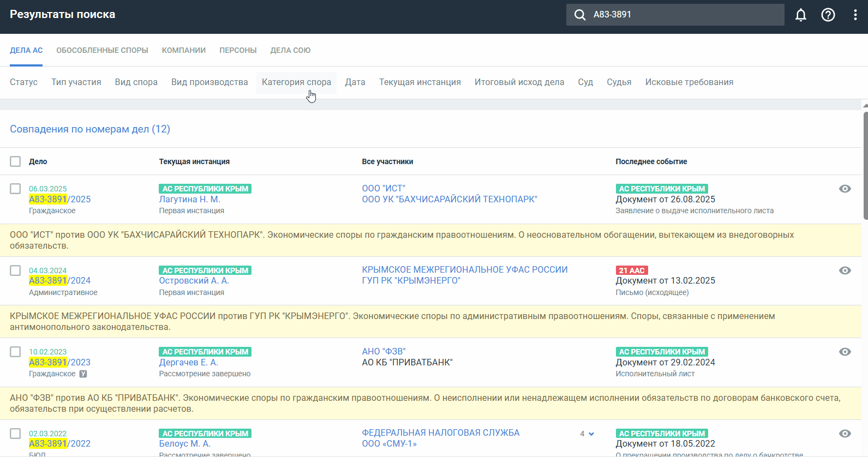The height and width of the screenshot is (457, 868).
Task: Switch to the Обособленные споры tab
Action: pos(102,50)
